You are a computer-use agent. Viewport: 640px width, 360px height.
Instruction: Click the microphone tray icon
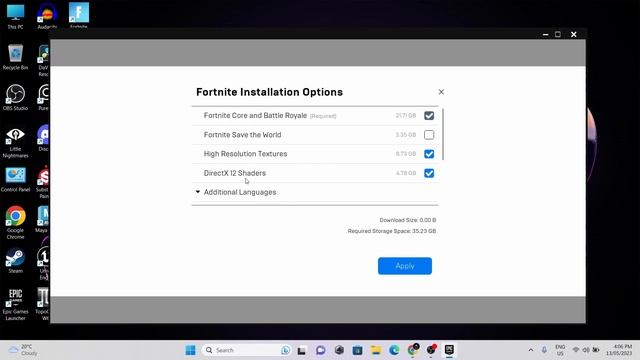point(544,350)
